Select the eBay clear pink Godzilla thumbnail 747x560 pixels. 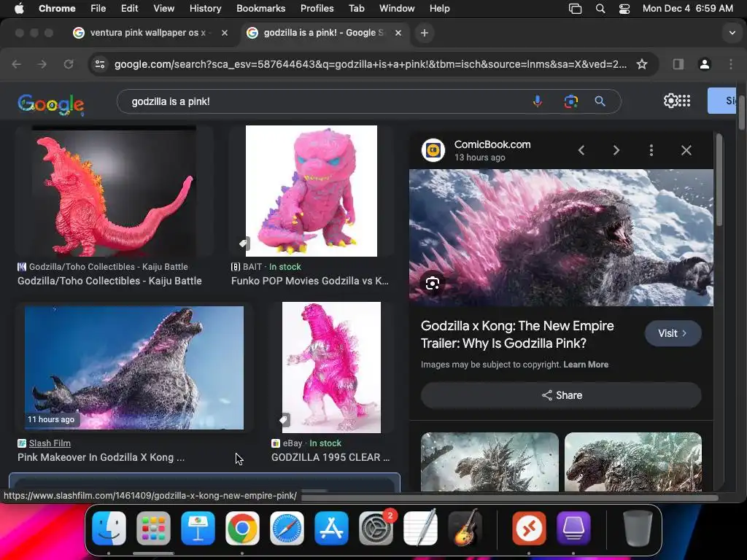click(332, 367)
